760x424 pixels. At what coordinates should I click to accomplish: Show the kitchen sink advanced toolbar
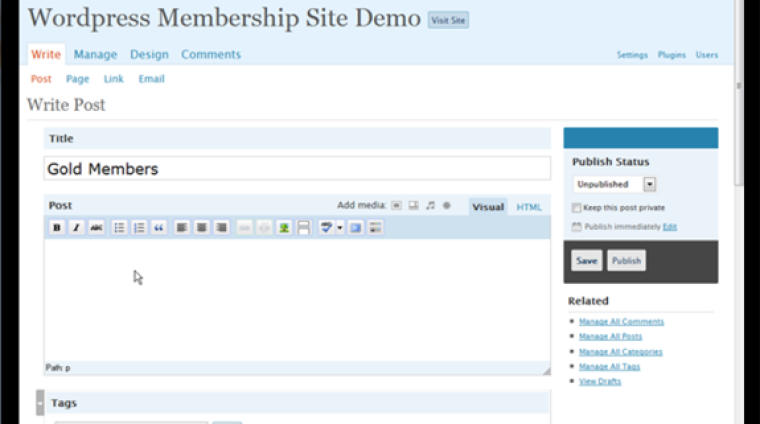pyautogui.click(x=375, y=227)
